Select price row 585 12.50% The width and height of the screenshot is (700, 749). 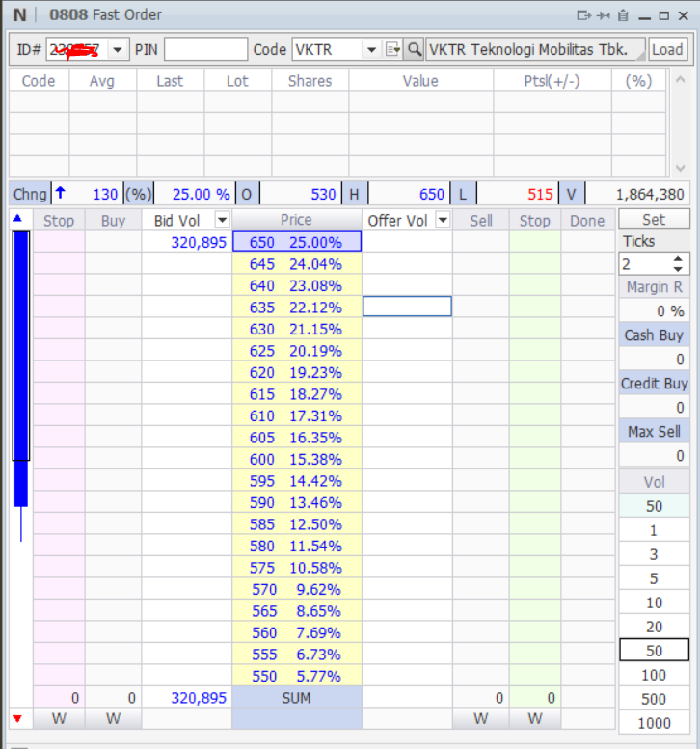[x=297, y=524]
